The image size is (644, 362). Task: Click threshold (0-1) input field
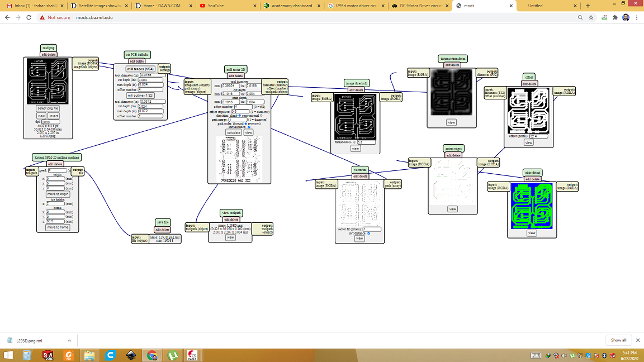[x=366, y=142]
